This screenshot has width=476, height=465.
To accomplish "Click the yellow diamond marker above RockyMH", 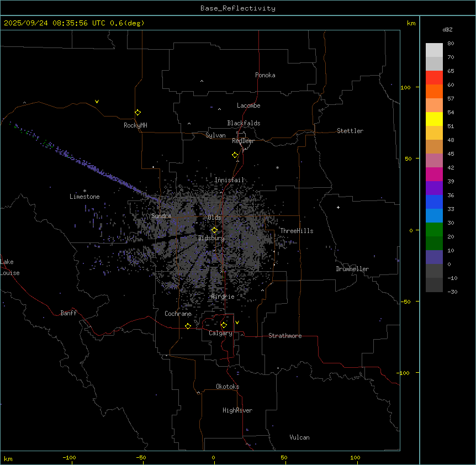I will coord(137,112).
